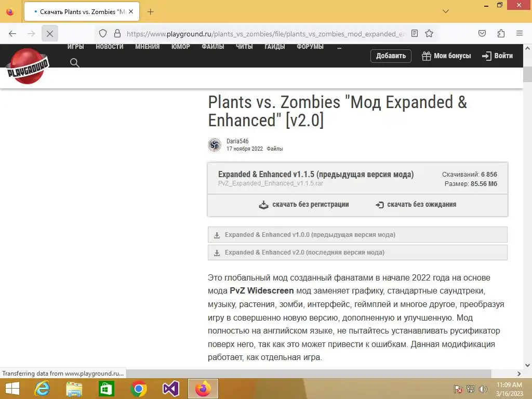Click the Firefox icon left of tabs
Image resolution: width=532 pixels, height=399 pixels.
10,12
